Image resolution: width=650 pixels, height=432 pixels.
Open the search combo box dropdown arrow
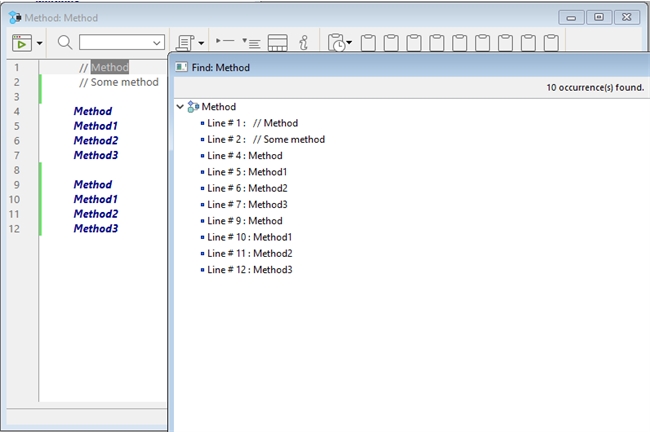[157, 43]
